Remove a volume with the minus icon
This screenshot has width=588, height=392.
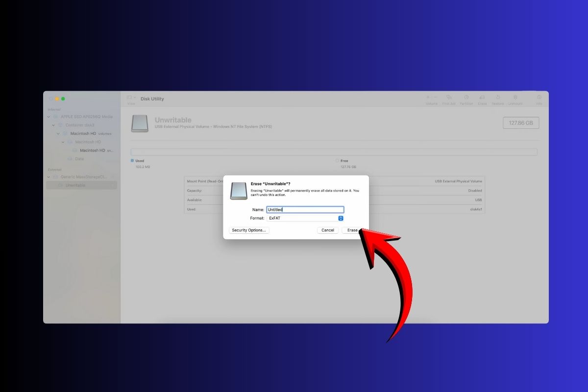[436, 98]
